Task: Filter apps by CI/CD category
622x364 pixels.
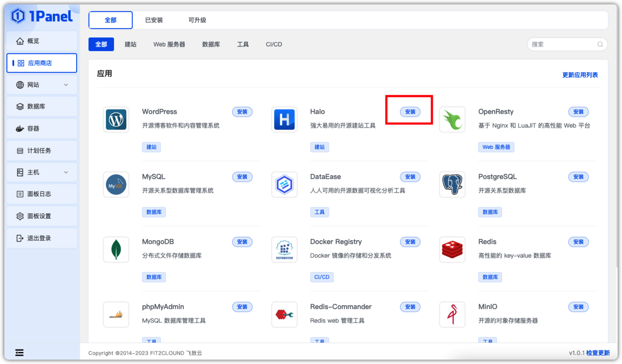Action: (x=274, y=44)
